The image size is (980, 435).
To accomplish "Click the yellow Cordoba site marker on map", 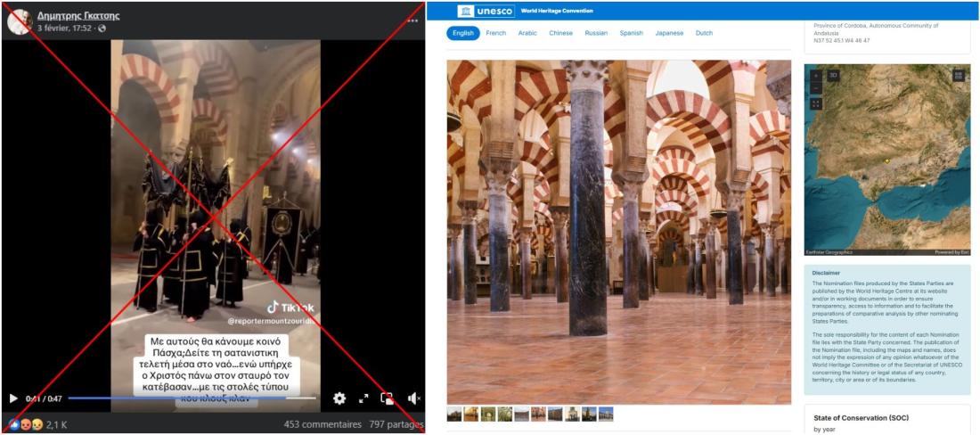I will click(x=886, y=161).
